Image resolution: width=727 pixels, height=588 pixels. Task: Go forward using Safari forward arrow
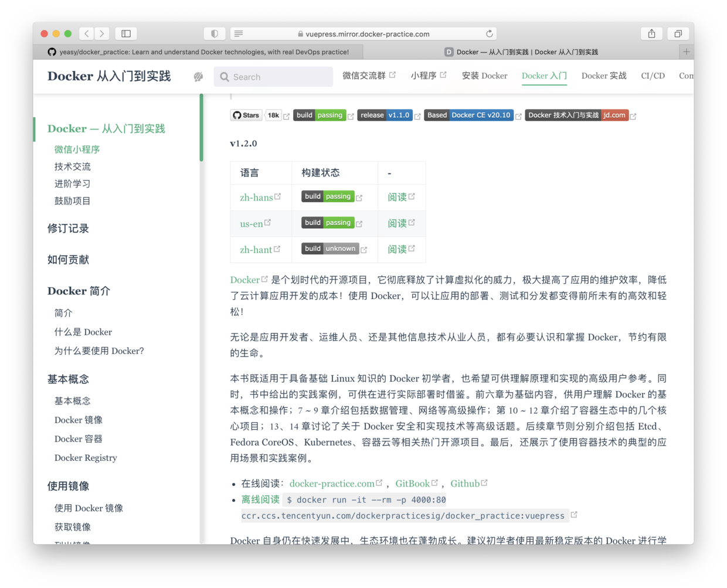(x=102, y=33)
